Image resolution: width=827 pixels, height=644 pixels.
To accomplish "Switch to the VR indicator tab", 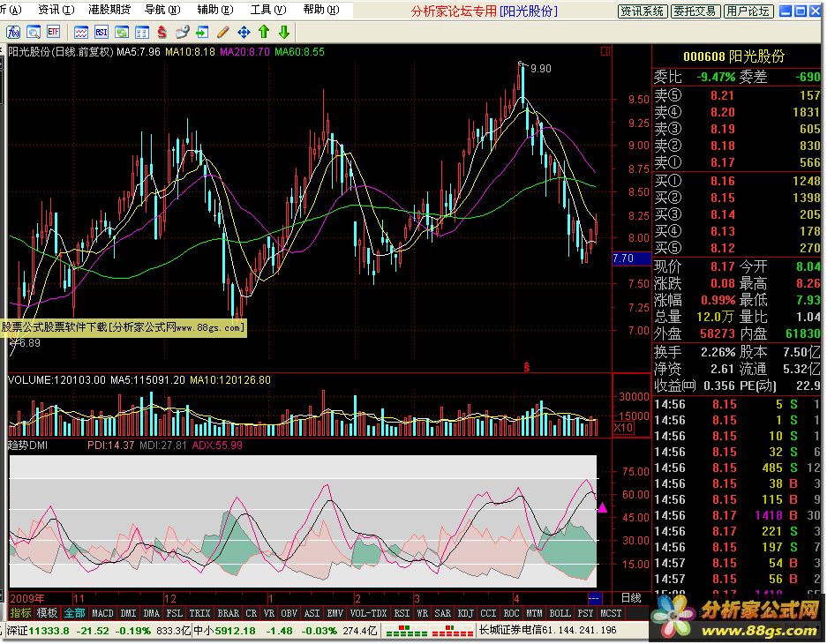I will (269, 613).
